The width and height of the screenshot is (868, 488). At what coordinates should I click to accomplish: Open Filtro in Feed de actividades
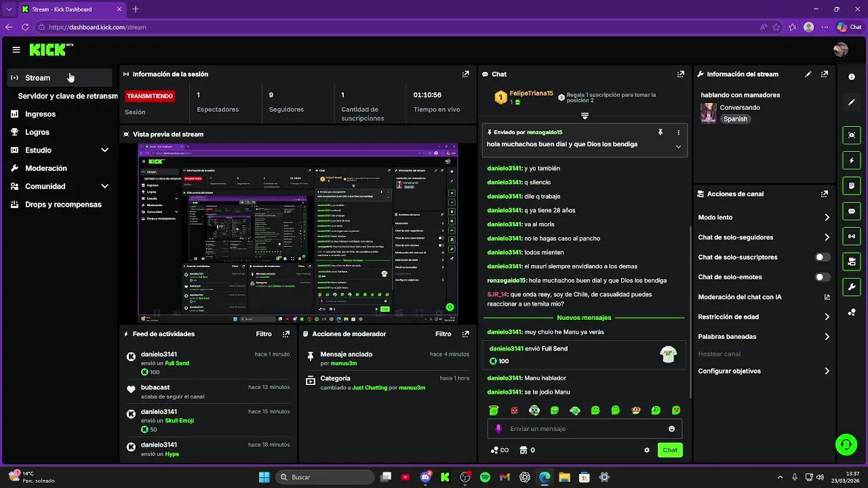264,334
